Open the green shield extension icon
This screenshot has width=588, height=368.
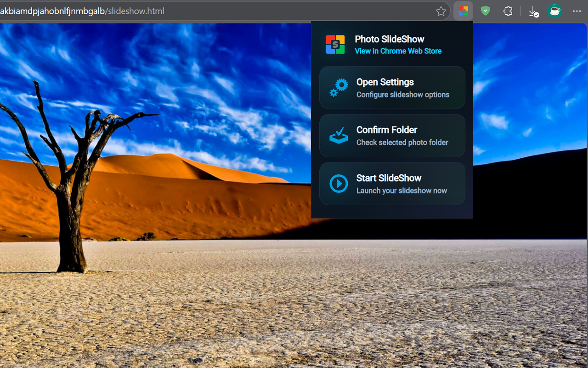pos(486,11)
